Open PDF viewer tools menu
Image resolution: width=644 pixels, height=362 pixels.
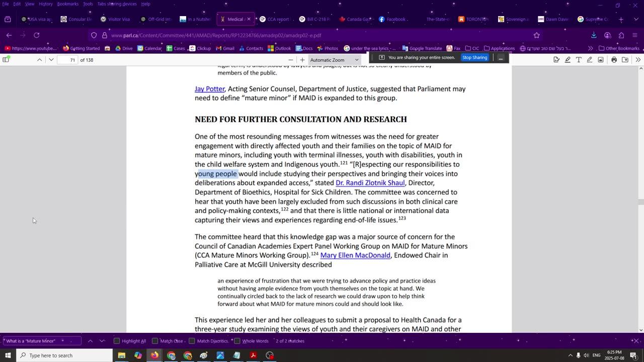638,60
